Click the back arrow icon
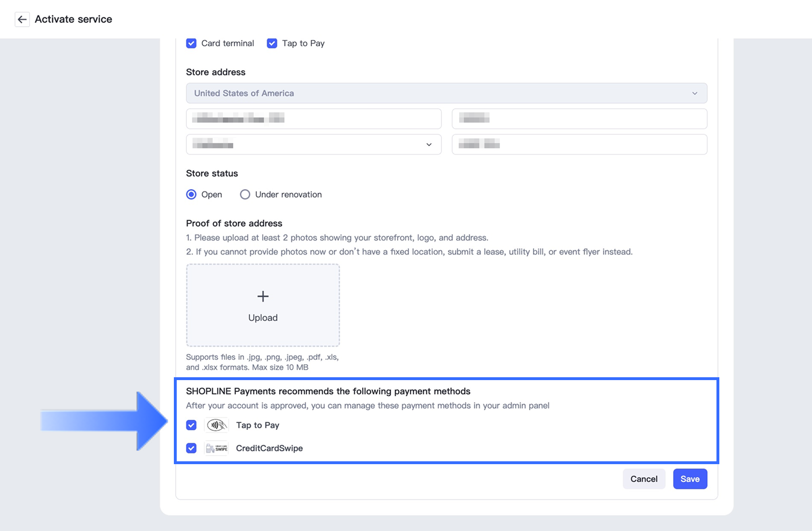Viewport: 812px width, 531px height. click(22, 20)
